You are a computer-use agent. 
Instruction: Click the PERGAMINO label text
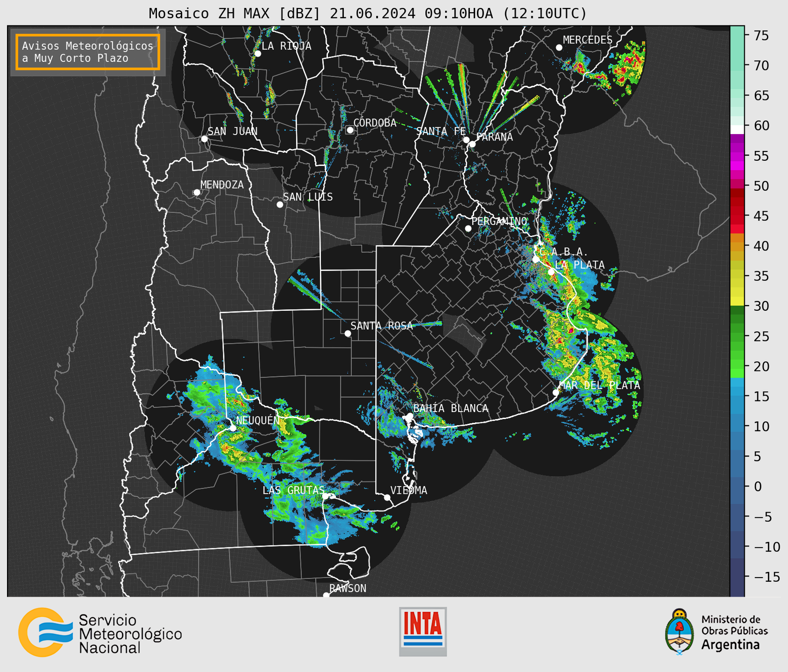point(499,221)
